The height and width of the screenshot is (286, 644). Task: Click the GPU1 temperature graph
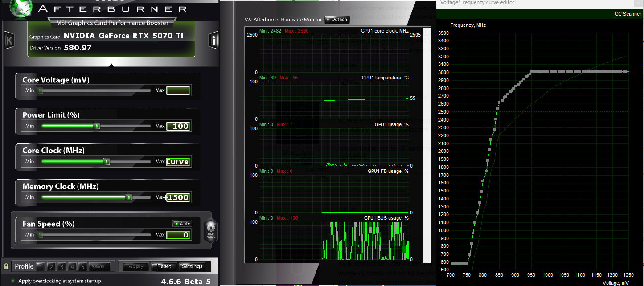[x=334, y=100]
